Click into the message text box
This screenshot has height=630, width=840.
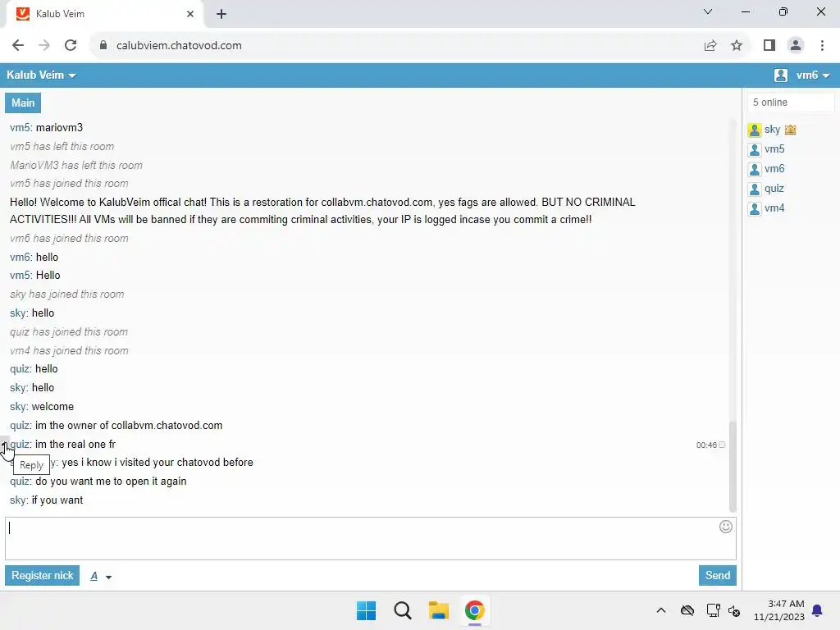click(x=371, y=538)
